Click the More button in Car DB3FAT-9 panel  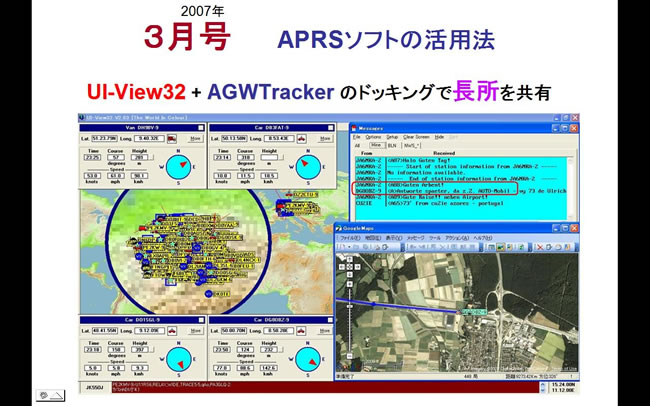click(x=325, y=139)
